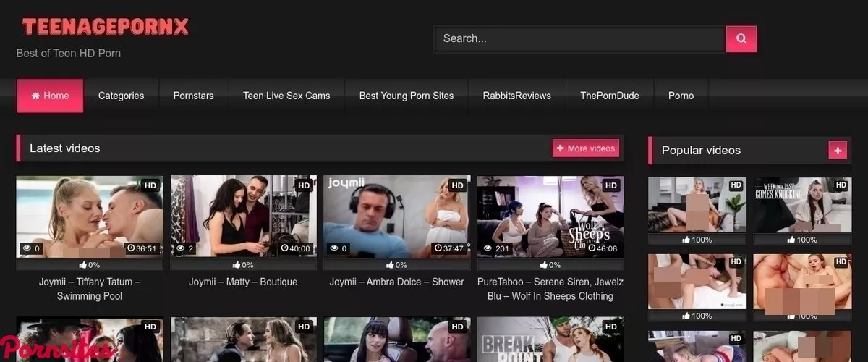
Task: Click the eye views icon on the Swimming Pool thumbnail
Action: pyautogui.click(x=27, y=248)
